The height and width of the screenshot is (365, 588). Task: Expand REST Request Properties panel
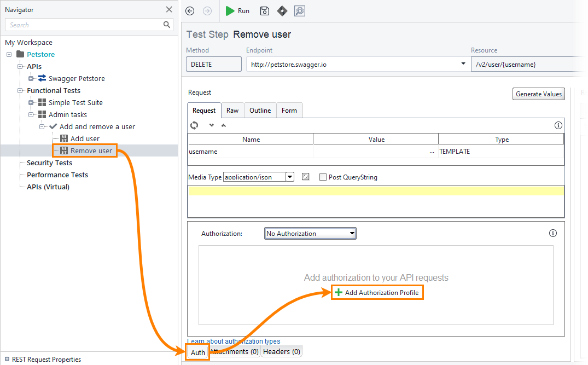7,360
